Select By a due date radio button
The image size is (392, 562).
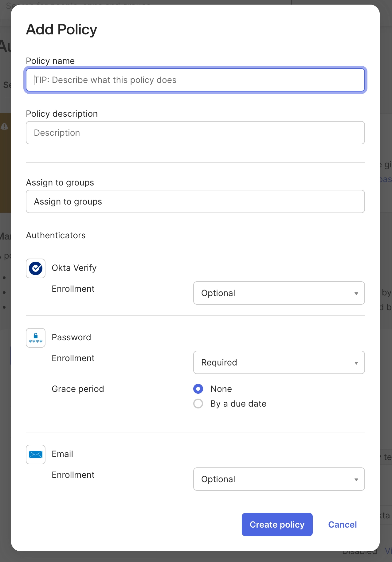tap(198, 404)
